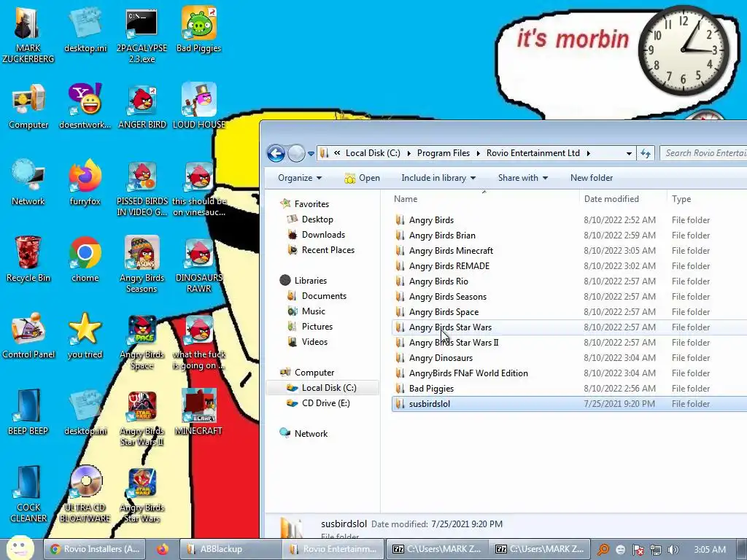Click the Explorer Forward arrow button
Image resolution: width=747 pixels, height=560 pixels.
296,153
